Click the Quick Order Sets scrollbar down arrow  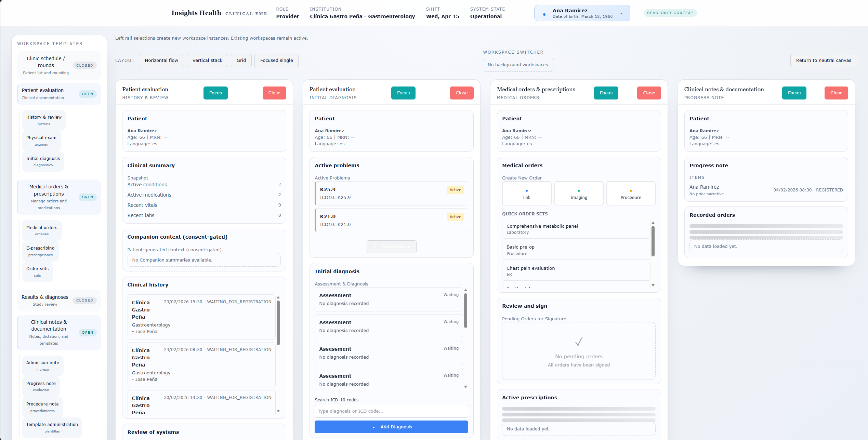coord(653,285)
